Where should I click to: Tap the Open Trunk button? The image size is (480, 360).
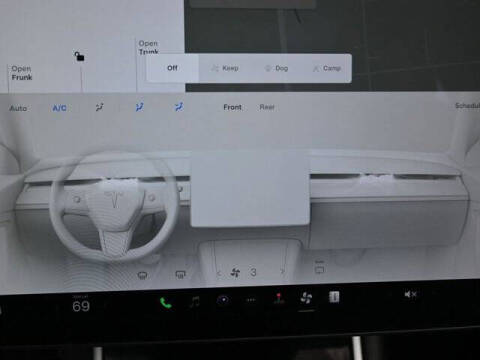[x=148, y=47]
